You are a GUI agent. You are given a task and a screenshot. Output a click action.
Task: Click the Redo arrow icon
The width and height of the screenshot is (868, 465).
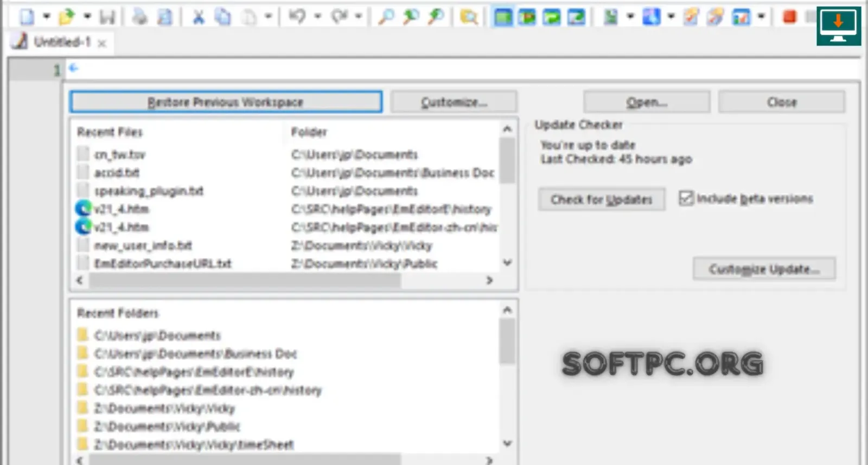point(340,17)
